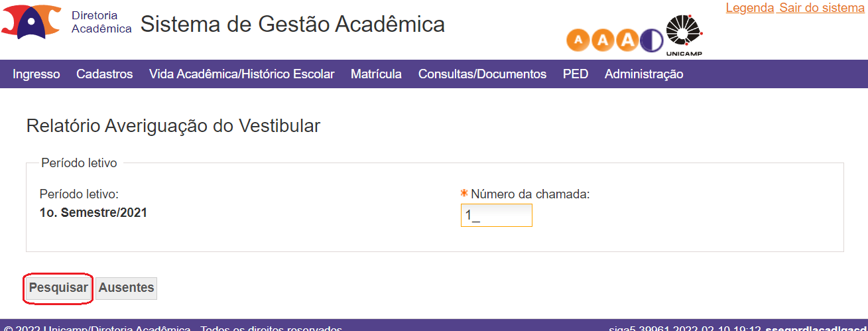Image resolution: width=868 pixels, height=331 pixels.
Task: Open the Matrícula menu
Action: (376, 74)
